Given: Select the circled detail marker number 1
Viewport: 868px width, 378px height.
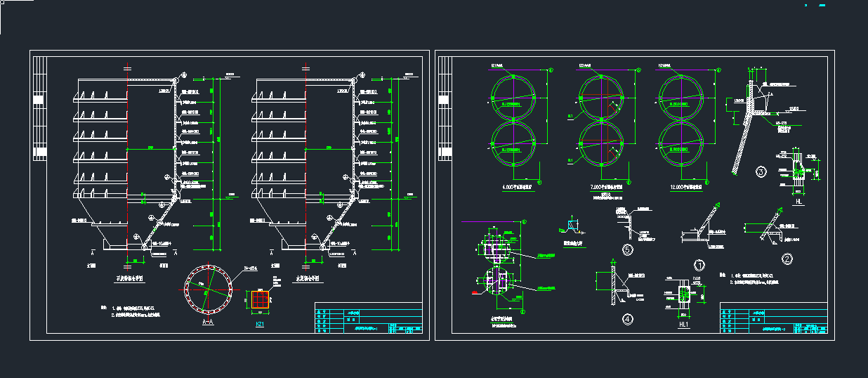Looking at the screenshot, I should [x=699, y=264].
